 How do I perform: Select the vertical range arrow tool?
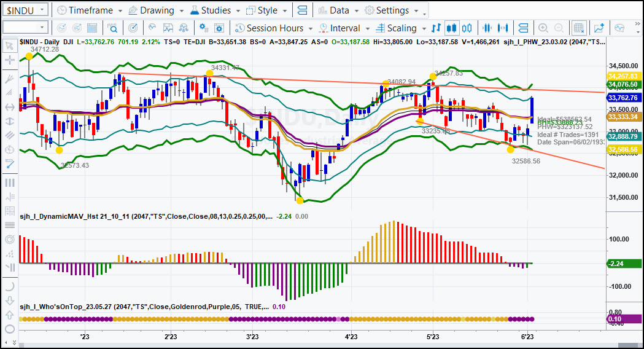point(10,121)
